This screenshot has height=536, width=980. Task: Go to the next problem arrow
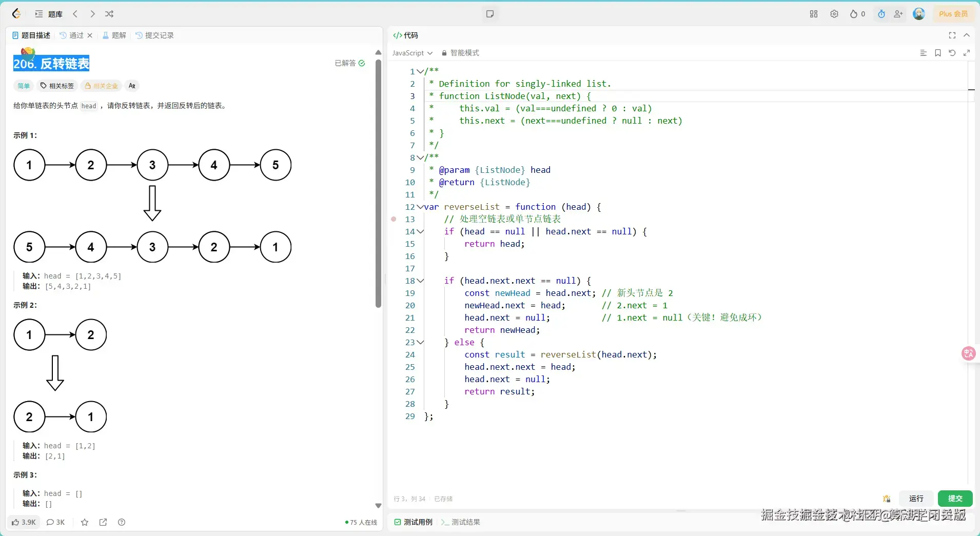tap(92, 14)
